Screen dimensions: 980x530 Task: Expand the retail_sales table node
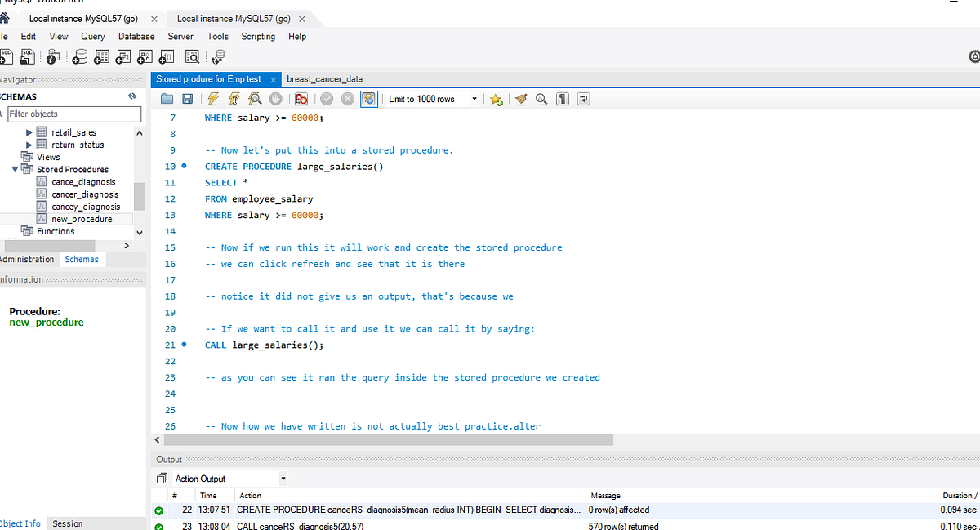pyautogui.click(x=30, y=132)
